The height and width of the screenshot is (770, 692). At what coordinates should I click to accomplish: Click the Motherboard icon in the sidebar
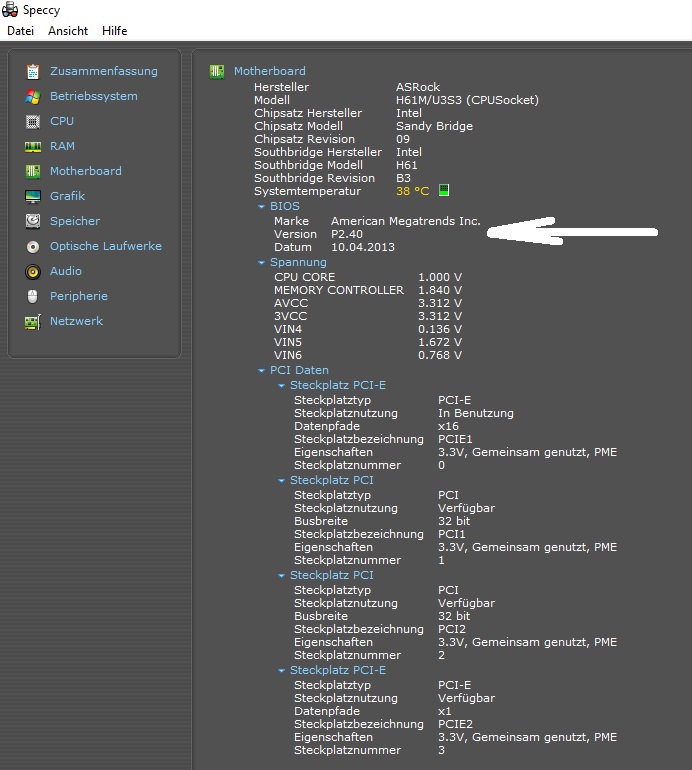click(33, 171)
